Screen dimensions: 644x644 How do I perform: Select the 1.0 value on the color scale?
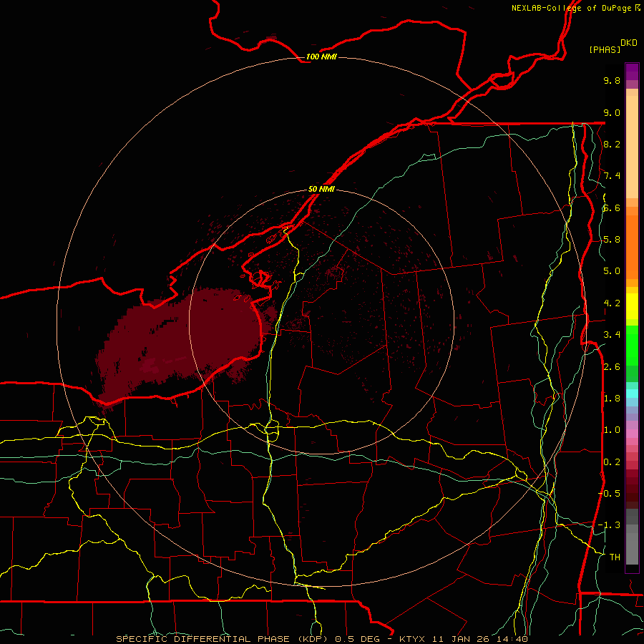pos(612,430)
